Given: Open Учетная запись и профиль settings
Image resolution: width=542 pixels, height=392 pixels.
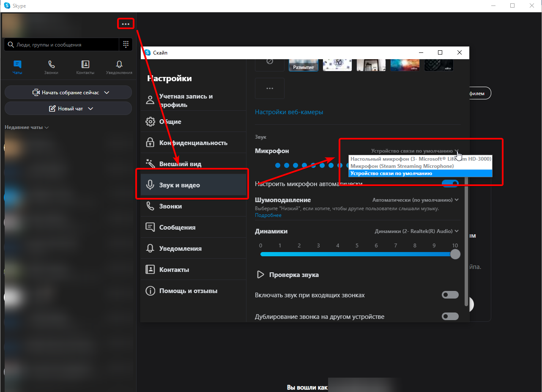Looking at the screenshot, I should click(x=193, y=100).
